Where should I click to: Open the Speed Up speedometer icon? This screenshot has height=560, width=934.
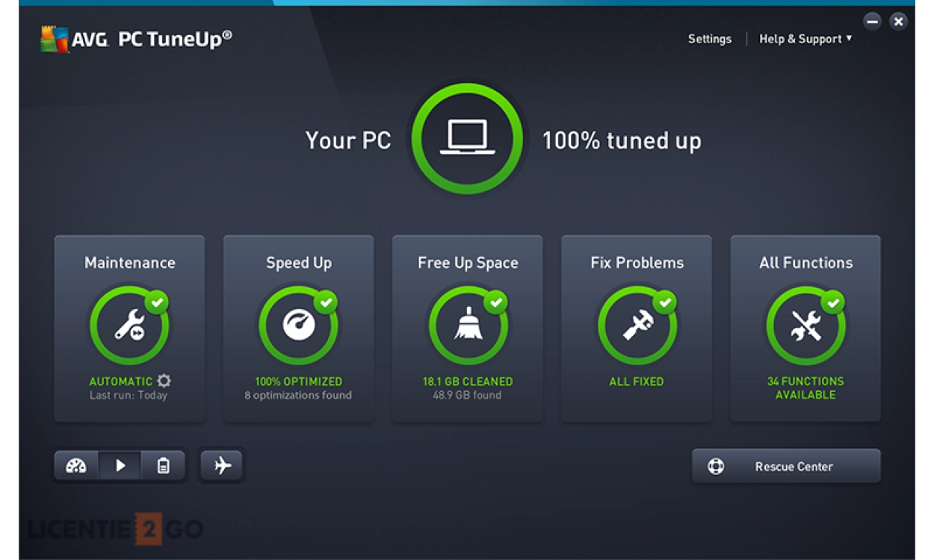298,325
